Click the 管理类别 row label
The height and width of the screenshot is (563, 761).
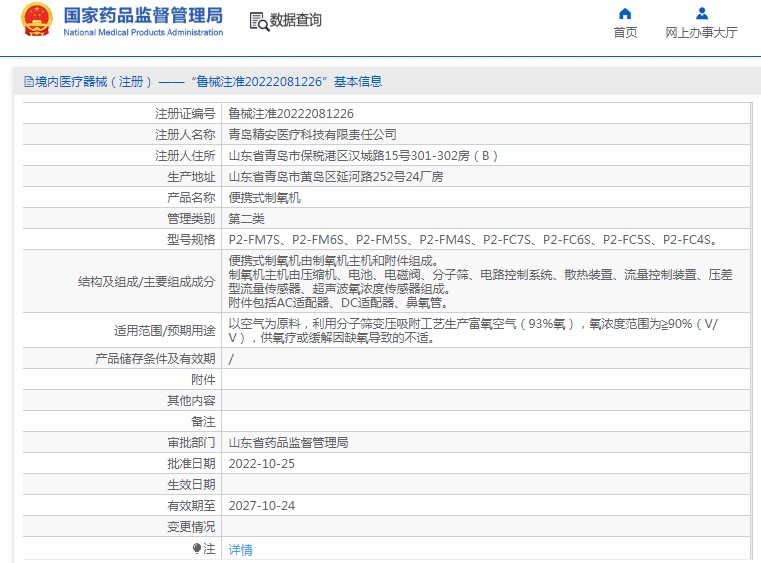pos(191,218)
